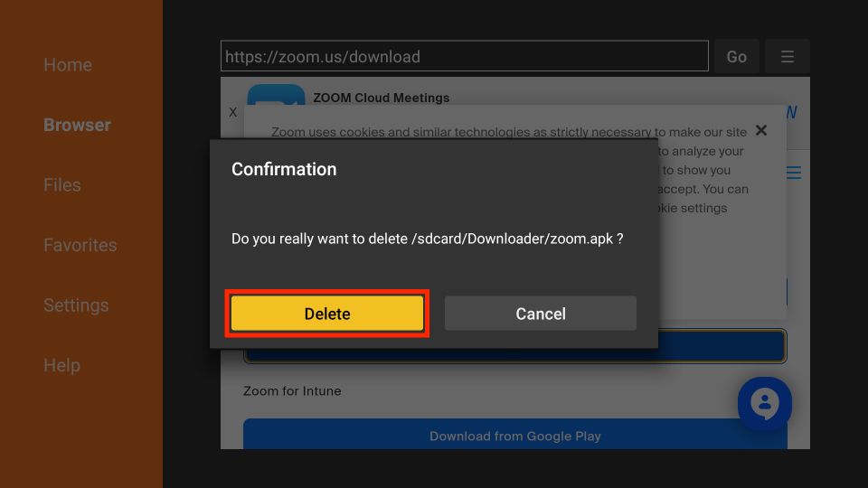Viewport: 868px width, 488px height.
Task: Open Home in the sidebar
Action: click(68, 65)
